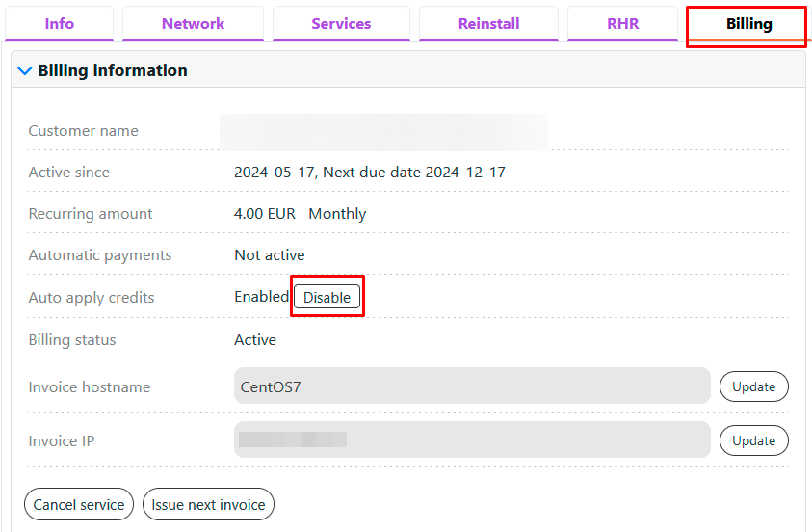The height and width of the screenshot is (532, 812).
Task: Open the Info tab
Action: point(60,24)
